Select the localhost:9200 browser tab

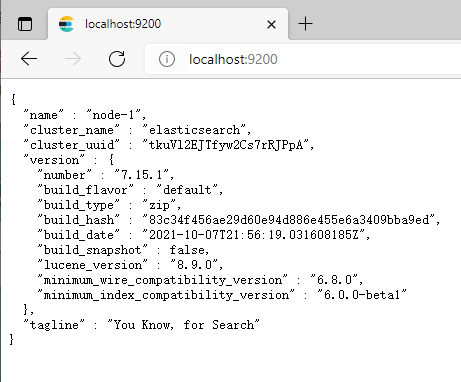pyautogui.click(x=168, y=24)
